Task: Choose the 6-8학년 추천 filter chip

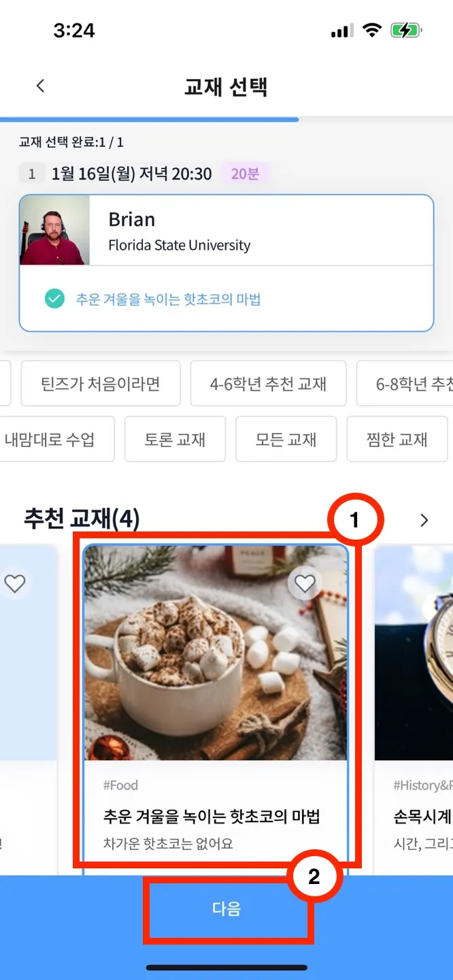Action: (x=405, y=383)
